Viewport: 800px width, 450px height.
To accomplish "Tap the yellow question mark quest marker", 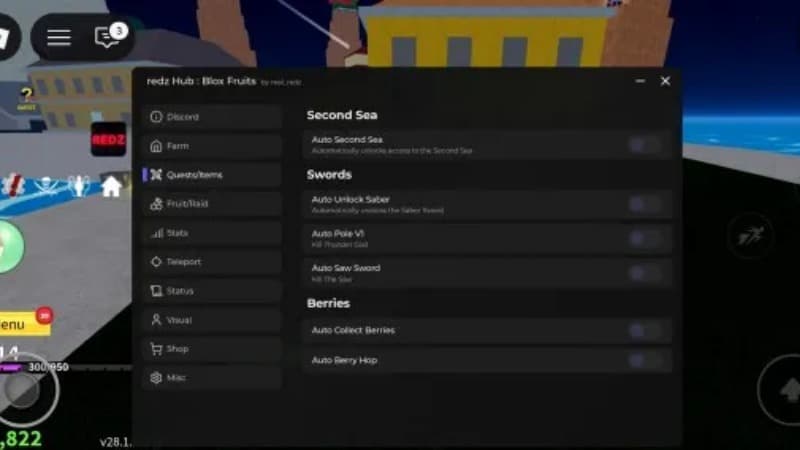I will click(x=27, y=95).
